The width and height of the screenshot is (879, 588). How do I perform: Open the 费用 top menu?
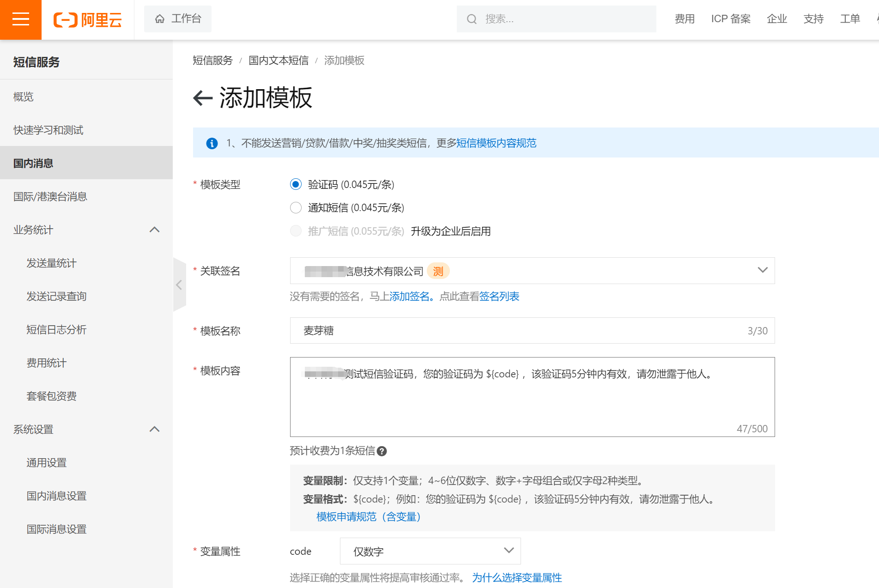tap(685, 19)
